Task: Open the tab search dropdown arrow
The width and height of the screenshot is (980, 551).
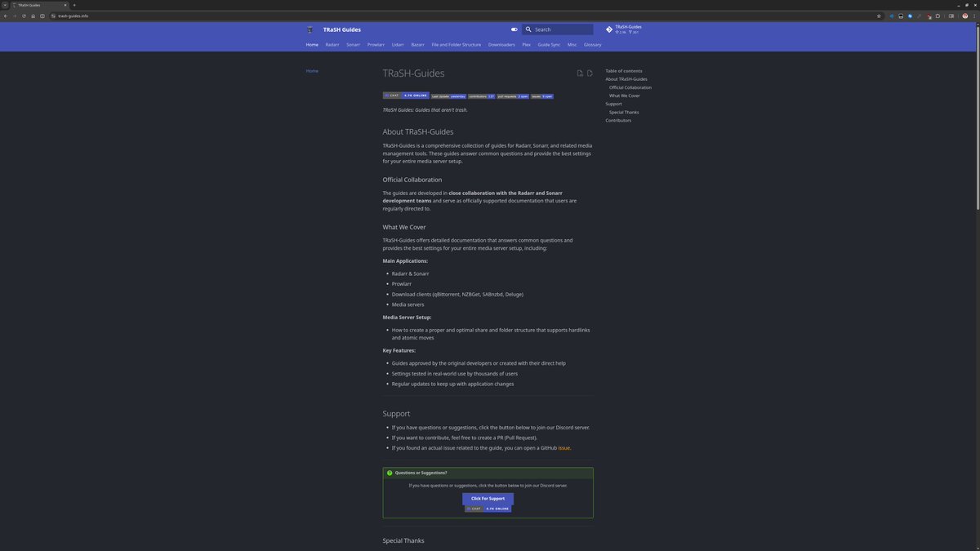Action: [4, 5]
